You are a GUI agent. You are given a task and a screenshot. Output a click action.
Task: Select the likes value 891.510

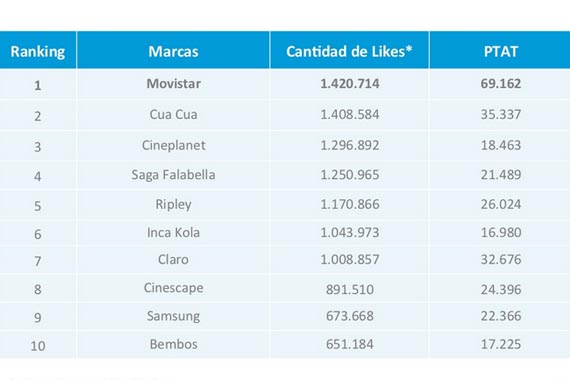point(350,289)
